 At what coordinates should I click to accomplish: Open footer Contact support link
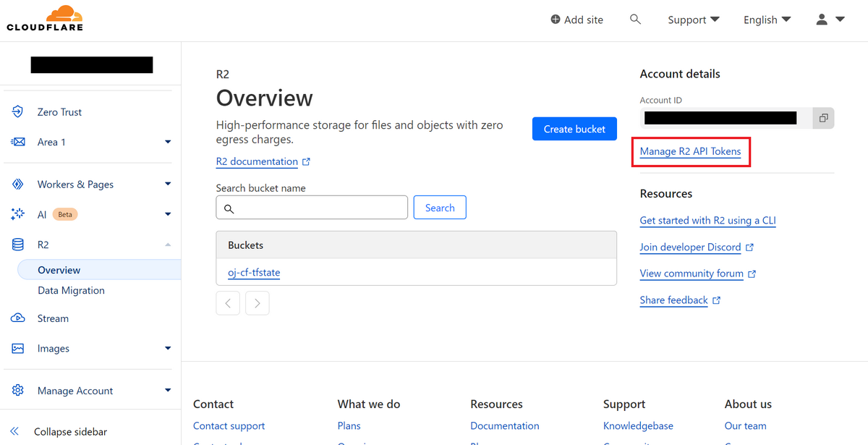click(x=229, y=426)
